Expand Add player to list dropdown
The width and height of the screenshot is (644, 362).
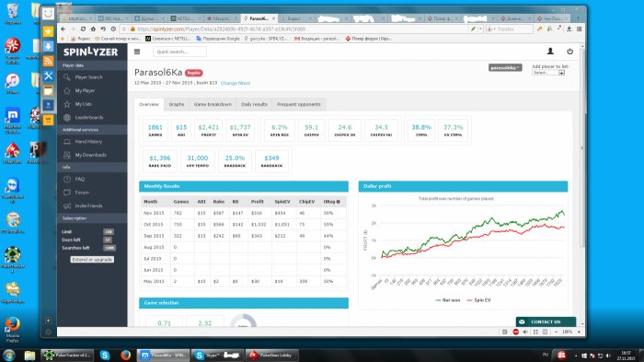click(x=548, y=73)
